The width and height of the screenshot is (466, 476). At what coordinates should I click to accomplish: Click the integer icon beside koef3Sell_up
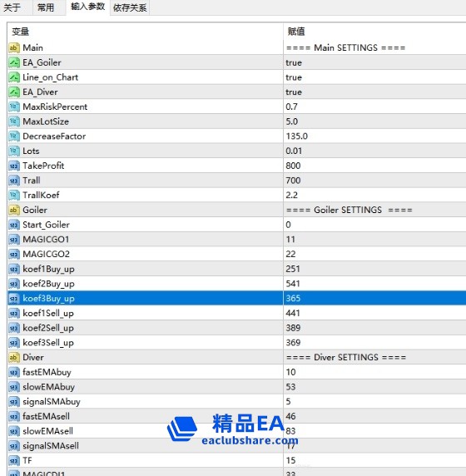pyautogui.click(x=13, y=342)
